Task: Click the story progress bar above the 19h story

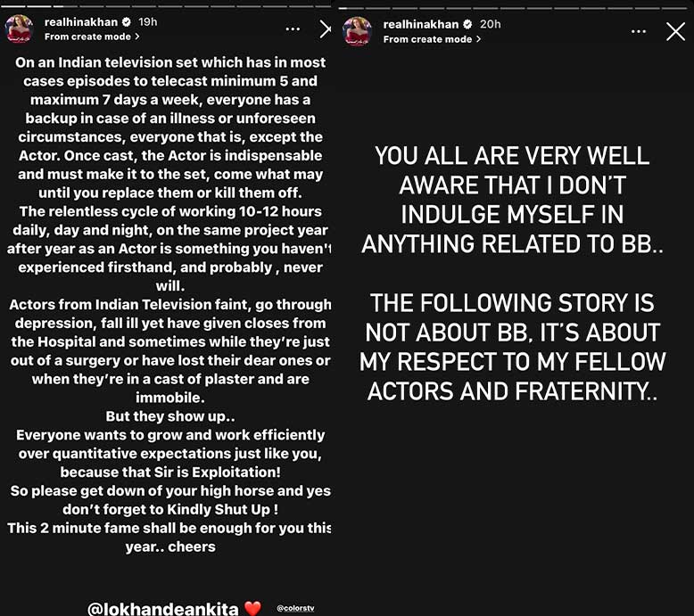Action: pyautogui.click(x=166, y=5)
